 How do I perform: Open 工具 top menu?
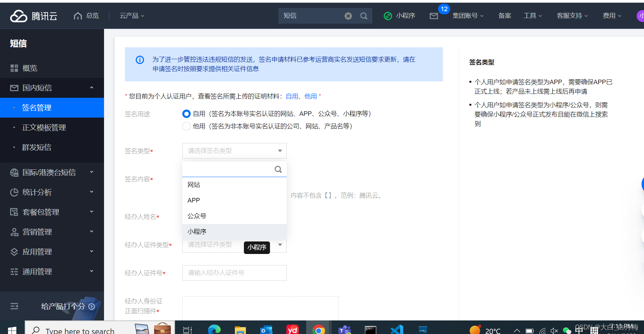pos(533,16)
